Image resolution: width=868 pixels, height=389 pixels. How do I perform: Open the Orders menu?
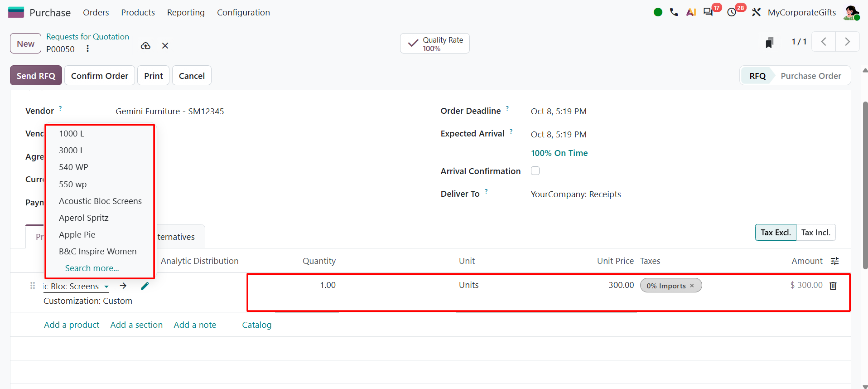[96, 12]
